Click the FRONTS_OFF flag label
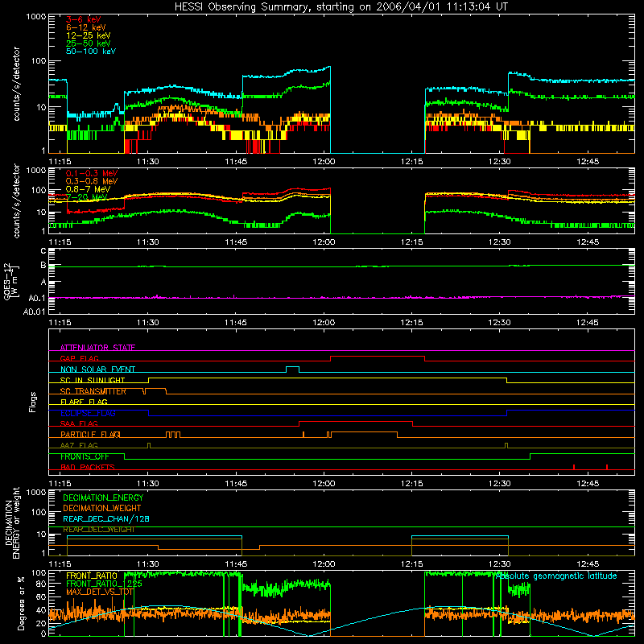 click(x=85, y=456)
